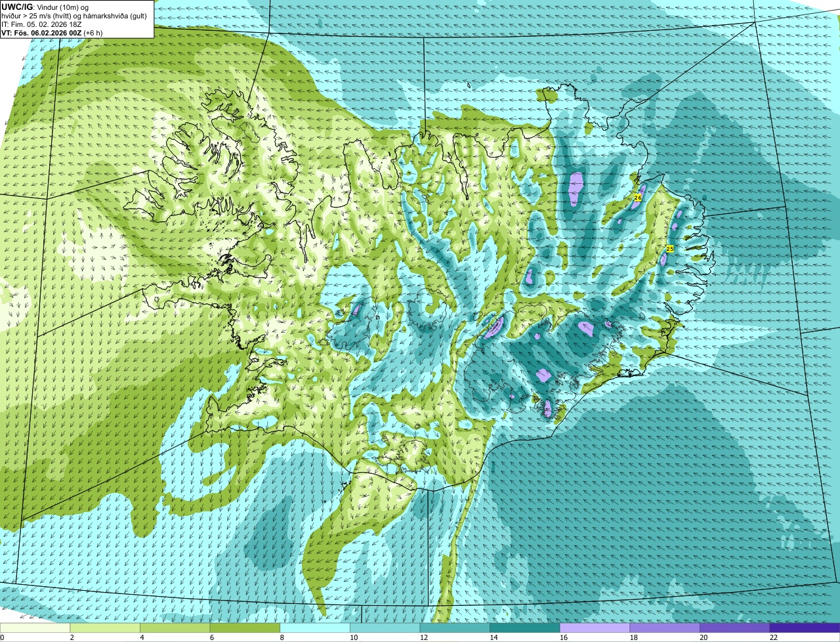The height and width of the screenshot is (642, 840).
Task: Select the 0–2 m/s palest color swatch
Action: (35, 628)
